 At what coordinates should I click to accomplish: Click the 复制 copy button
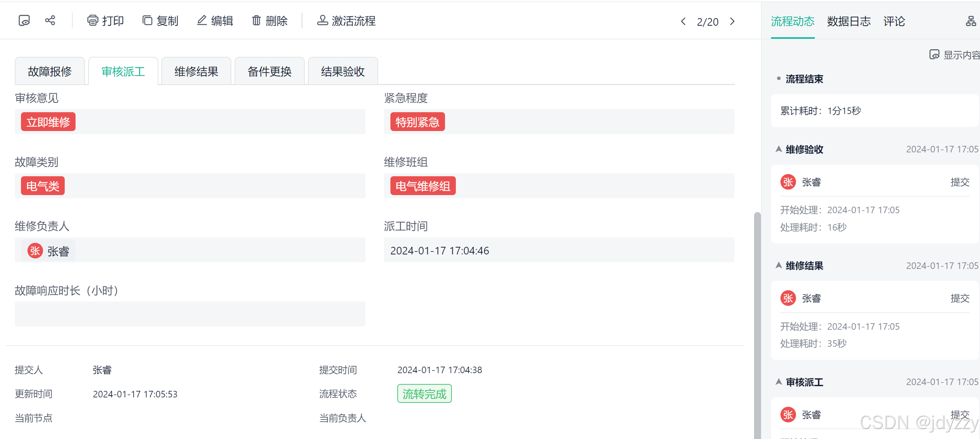(160, 21)
